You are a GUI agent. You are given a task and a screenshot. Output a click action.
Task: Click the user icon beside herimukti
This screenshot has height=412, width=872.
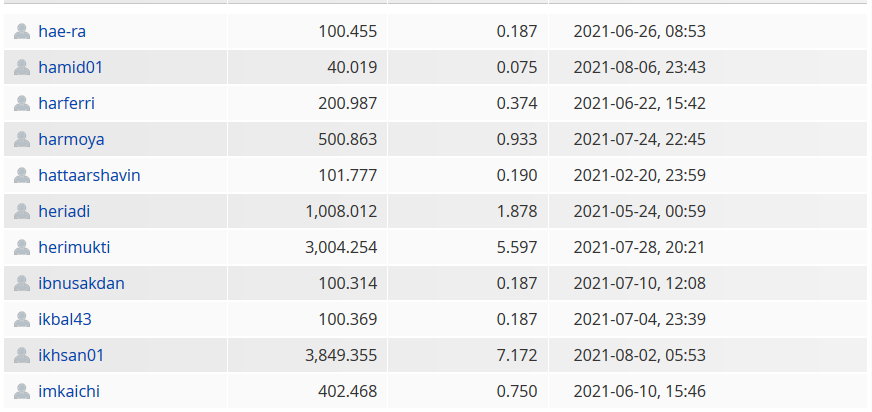pyautogui.click(x=22, y=247)
